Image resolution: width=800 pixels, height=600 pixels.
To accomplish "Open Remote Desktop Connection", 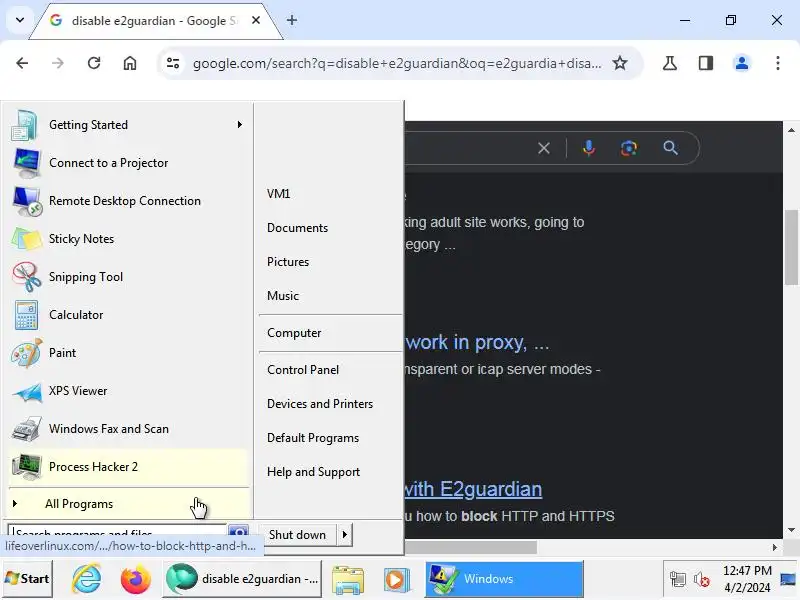I will coord(128,201).
